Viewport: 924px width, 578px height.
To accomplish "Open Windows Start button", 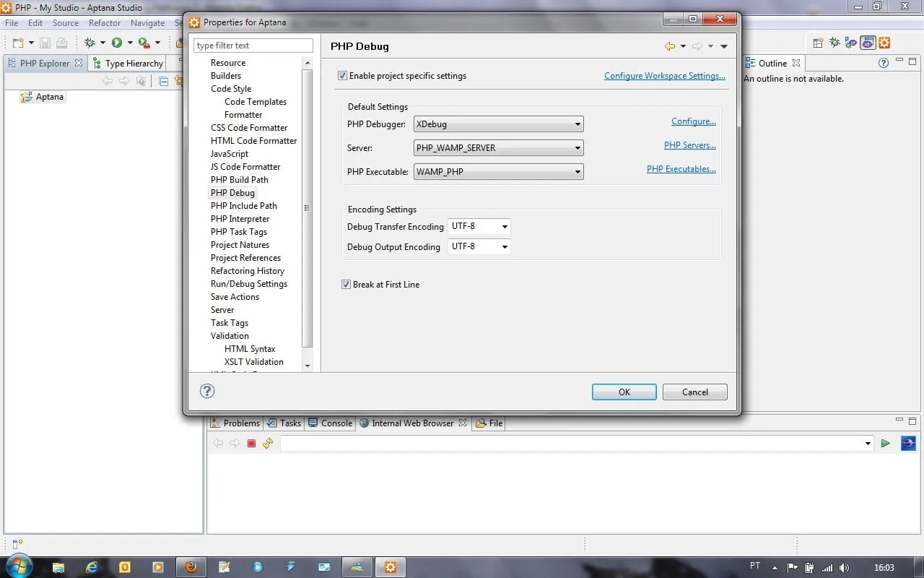I will pos(18,566).
